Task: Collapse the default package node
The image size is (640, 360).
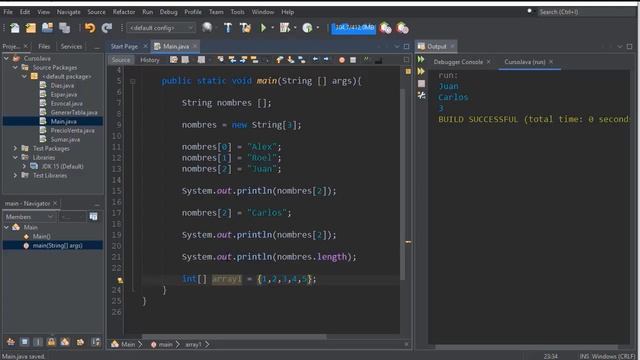Action: pyautogui.click(x=24, y=76)
